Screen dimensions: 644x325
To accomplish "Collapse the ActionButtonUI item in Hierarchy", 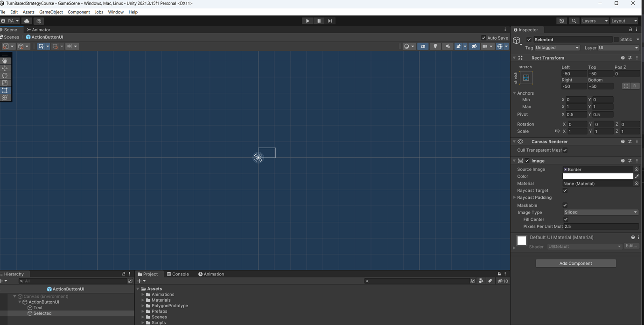I will [19, 302].
